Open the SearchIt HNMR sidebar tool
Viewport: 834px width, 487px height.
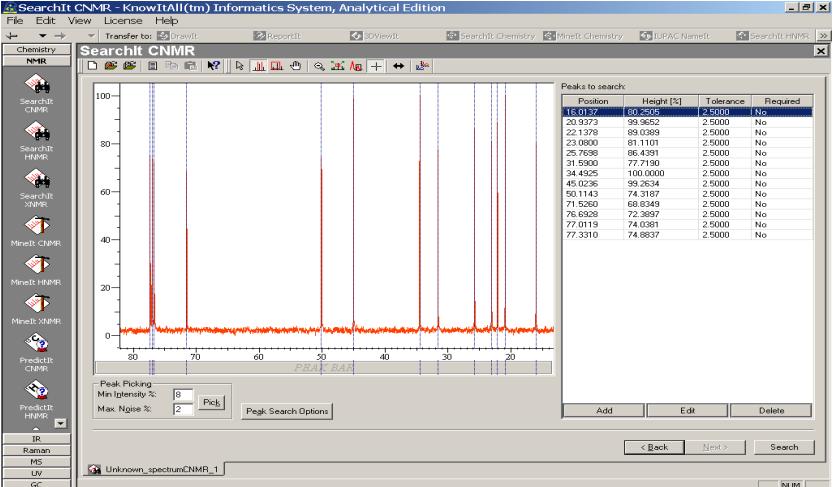pyautogui.click(x=36, y=140)
